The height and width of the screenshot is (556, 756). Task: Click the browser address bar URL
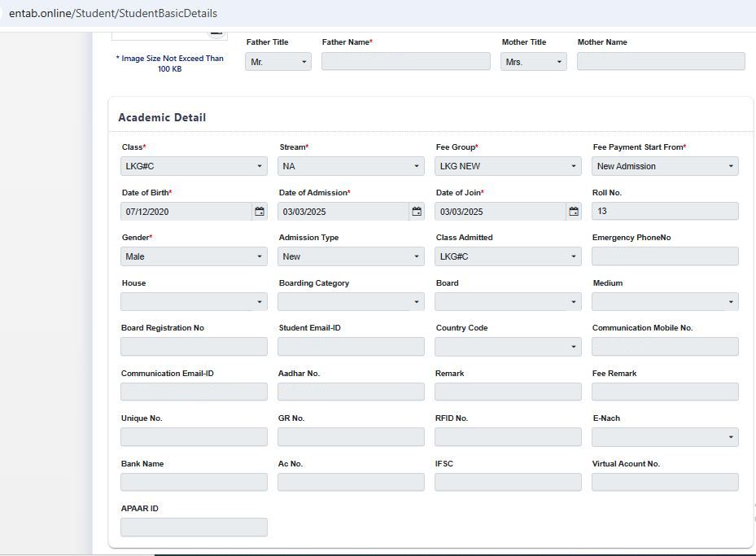(x=113, y=13)
